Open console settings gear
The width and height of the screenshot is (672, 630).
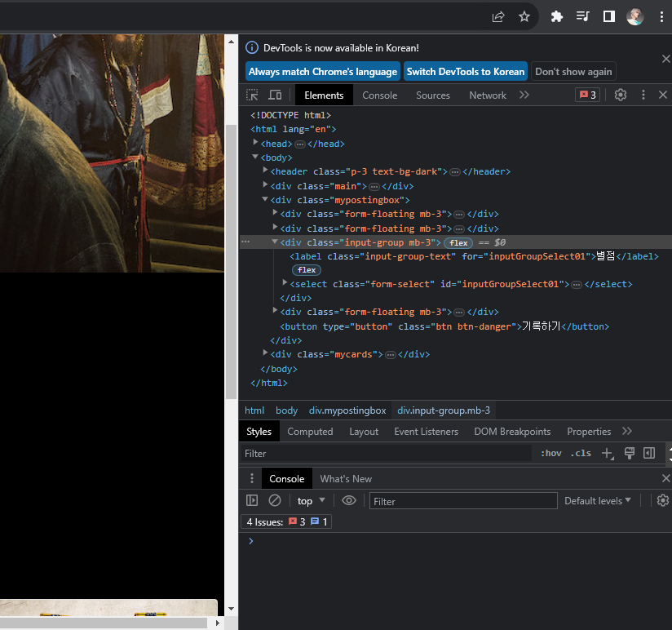(x=662, y=500)
